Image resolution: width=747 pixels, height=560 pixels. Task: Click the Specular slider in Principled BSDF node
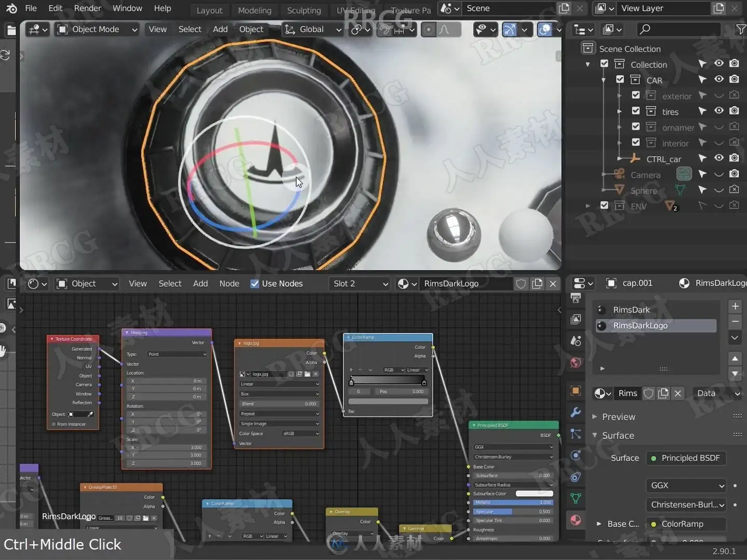(x=513, y=512)
